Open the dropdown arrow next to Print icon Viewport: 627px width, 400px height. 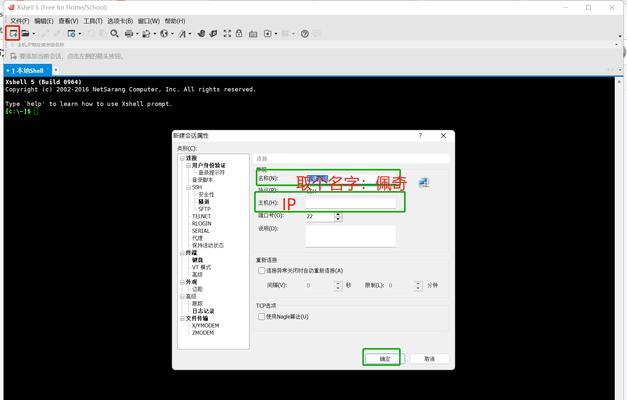coord(137,34)
